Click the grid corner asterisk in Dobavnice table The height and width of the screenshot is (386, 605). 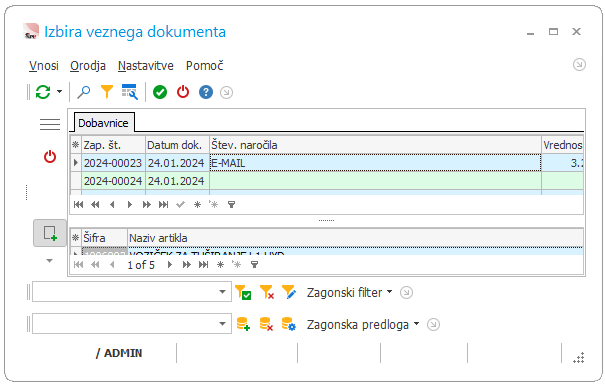coord(76,145)
